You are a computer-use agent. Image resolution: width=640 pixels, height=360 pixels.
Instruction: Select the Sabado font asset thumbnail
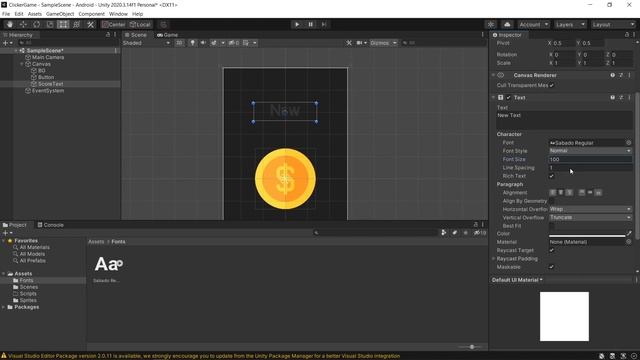108,264
